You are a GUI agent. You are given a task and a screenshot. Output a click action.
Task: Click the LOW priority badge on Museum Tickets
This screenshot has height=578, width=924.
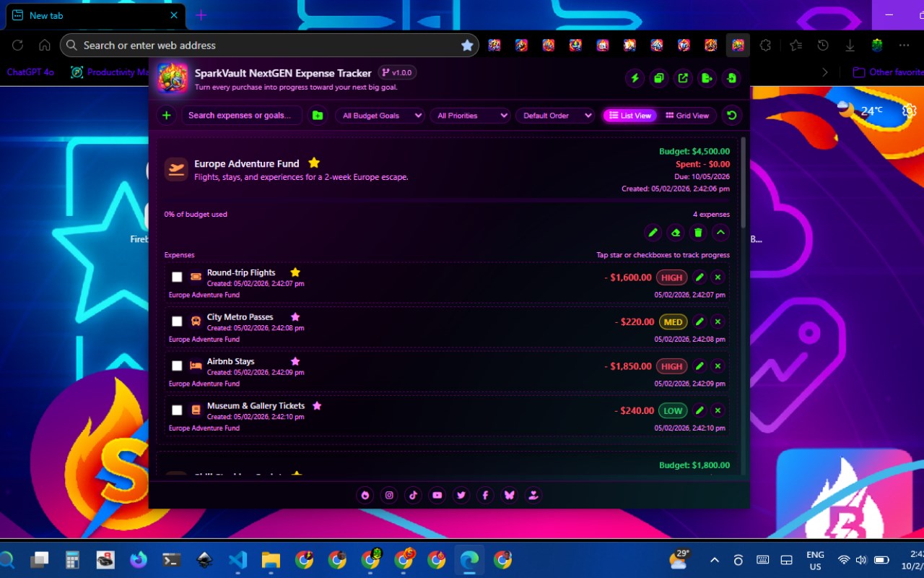pyautogui.click(x=673, y=410)
